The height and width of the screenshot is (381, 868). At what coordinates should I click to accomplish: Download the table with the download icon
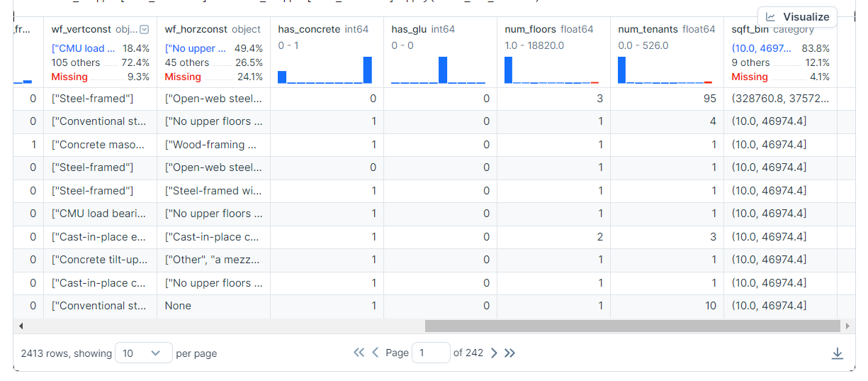tap(837, 353)
